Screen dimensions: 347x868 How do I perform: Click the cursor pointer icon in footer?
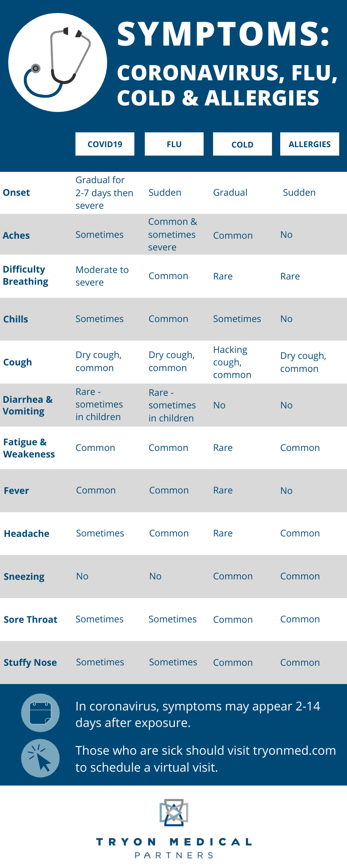pyautogui.click(x=40, y=758)
